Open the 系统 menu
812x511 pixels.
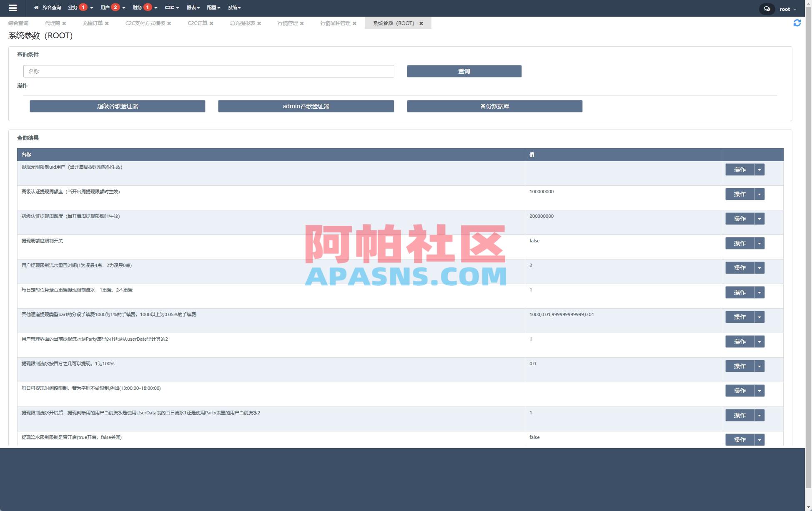[x=233, y=7]
